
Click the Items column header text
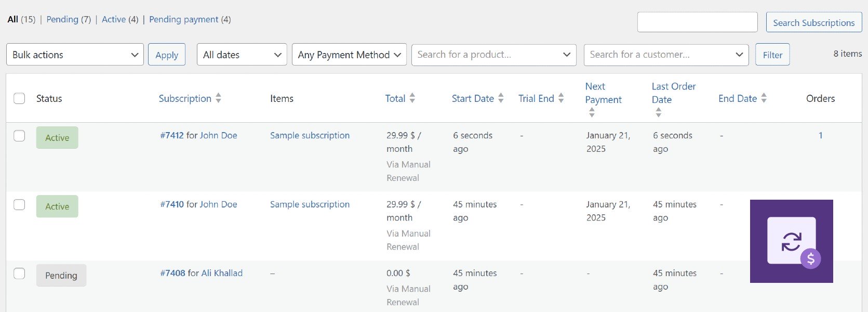click(282, 98)
